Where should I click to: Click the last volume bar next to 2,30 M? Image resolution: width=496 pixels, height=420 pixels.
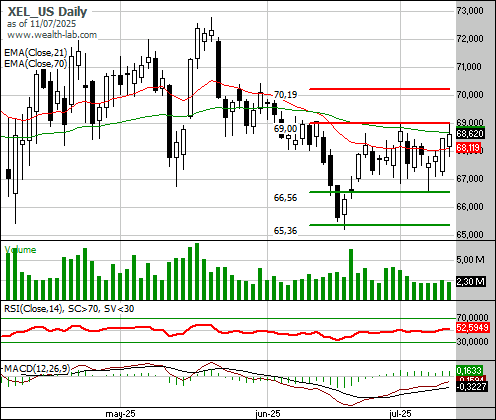point(449,291)
